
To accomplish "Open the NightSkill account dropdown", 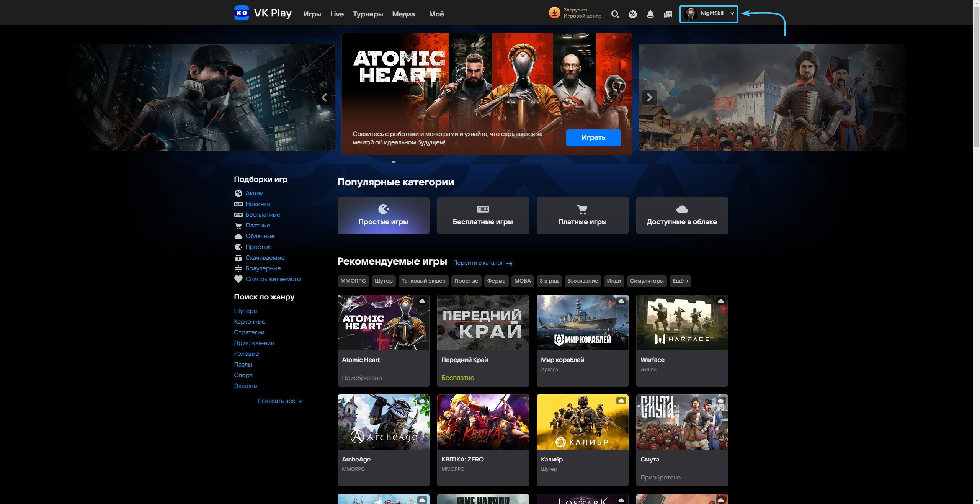I will click(709, 14).
